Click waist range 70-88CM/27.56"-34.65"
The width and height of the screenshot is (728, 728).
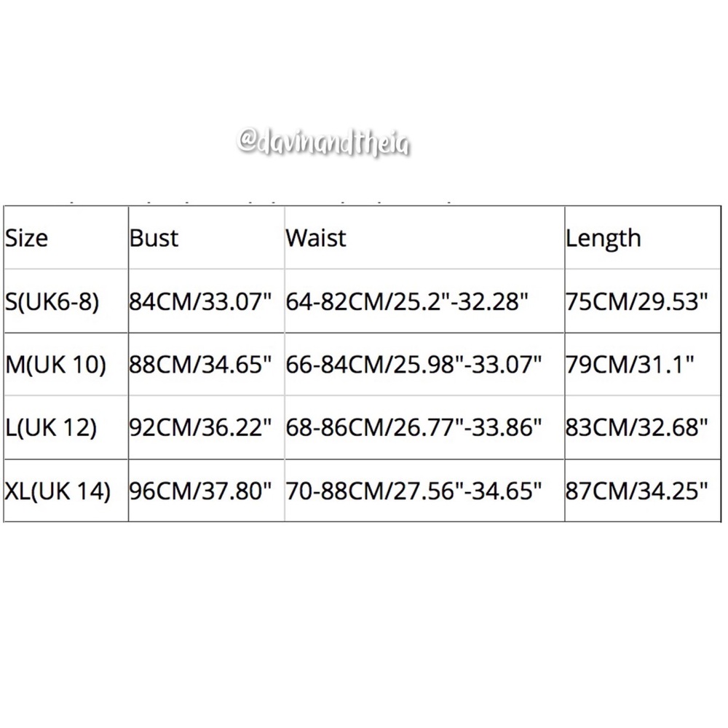[414, 491]
